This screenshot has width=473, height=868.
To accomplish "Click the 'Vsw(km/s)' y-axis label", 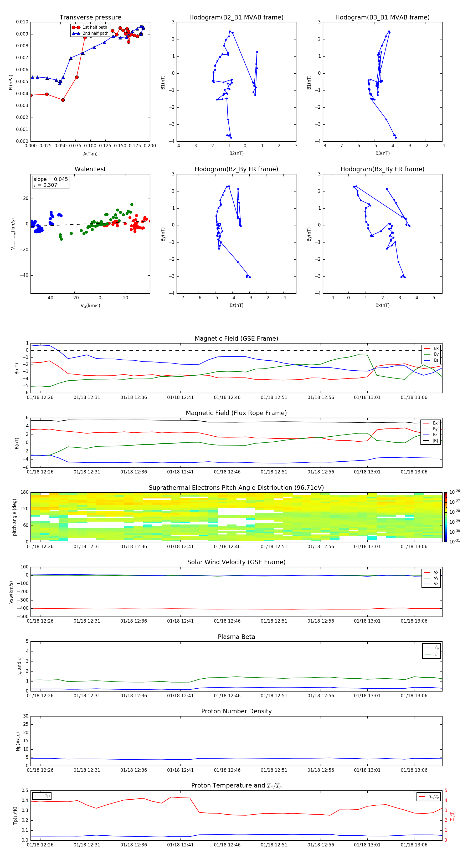I will coord(11,592).
